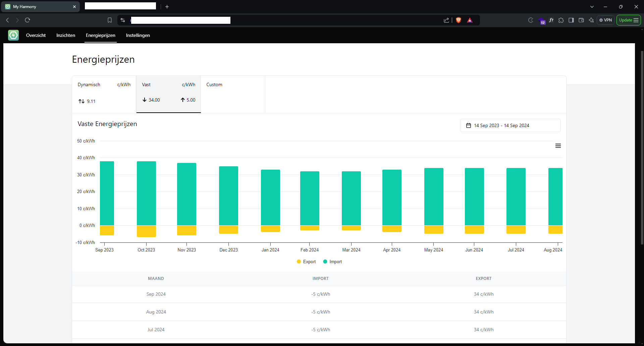The height and width of the screenshot is (346, 644).
Task: Select the Custom price tab
Action: pos(233,94)
